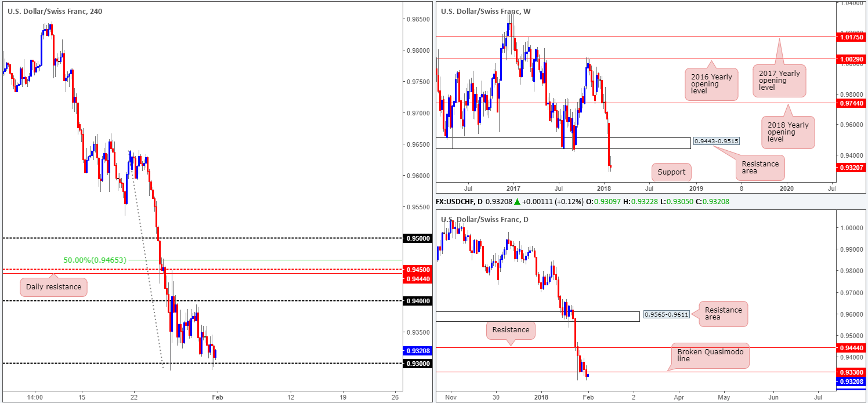This screenshot has height=403, width=868.
Task: Click the red 0.97440 price label on weekly chart
Action: pos(852,103)
